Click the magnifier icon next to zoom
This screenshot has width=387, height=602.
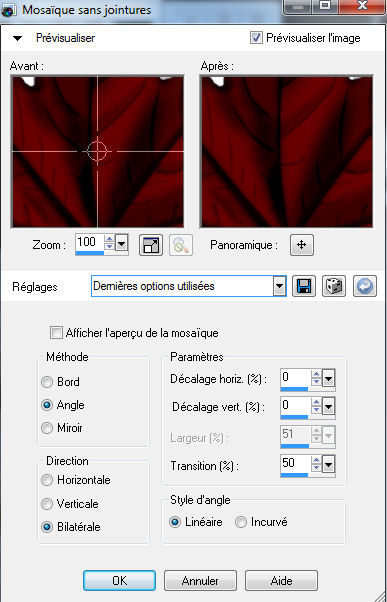click(180, 245)
